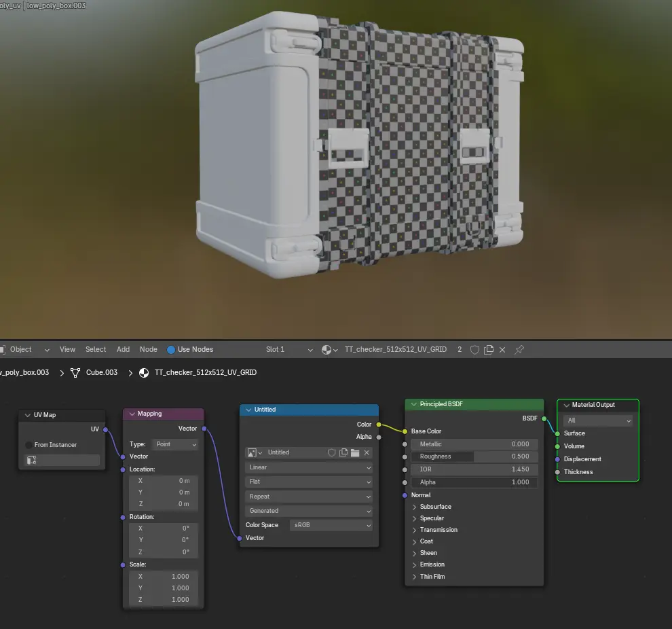
Task: Click Cube.003 in the breadcrumb path
Action: point(101,373)
